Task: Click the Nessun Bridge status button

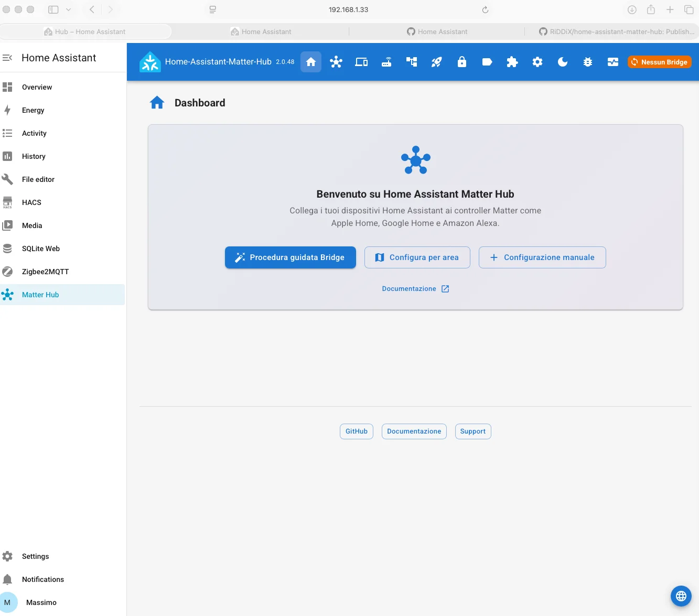Action: (660, 62)
